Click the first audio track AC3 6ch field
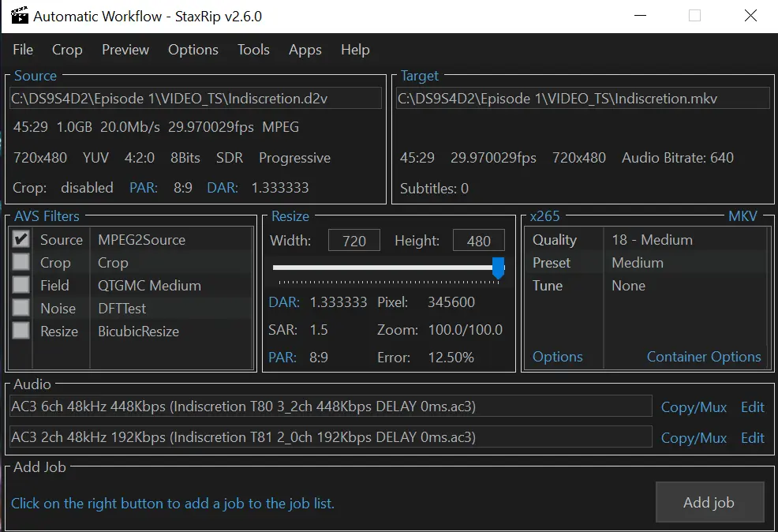The width and height of the screenshot is (778, 532). click(x=331, y=406)
